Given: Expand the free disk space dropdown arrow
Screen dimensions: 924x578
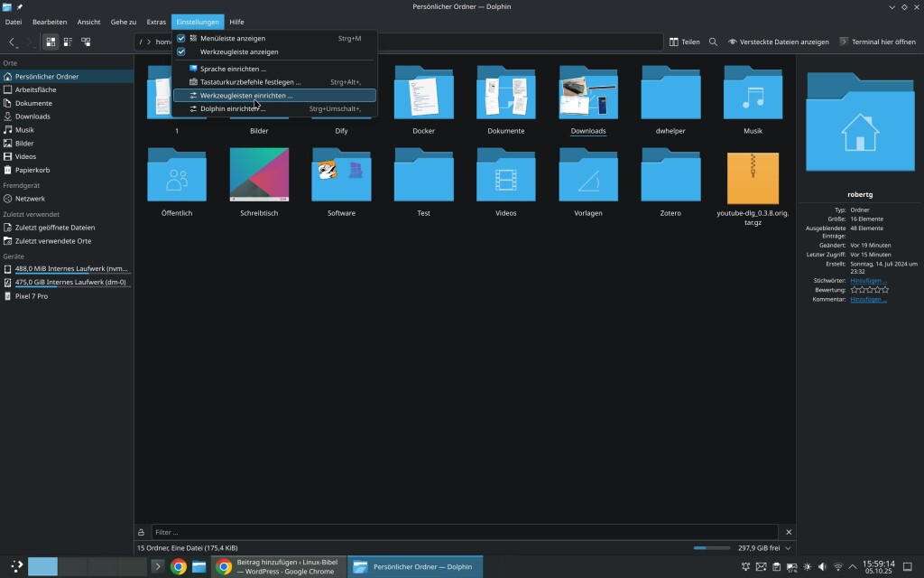Looking at the screenshot, I should pos(788,547).
